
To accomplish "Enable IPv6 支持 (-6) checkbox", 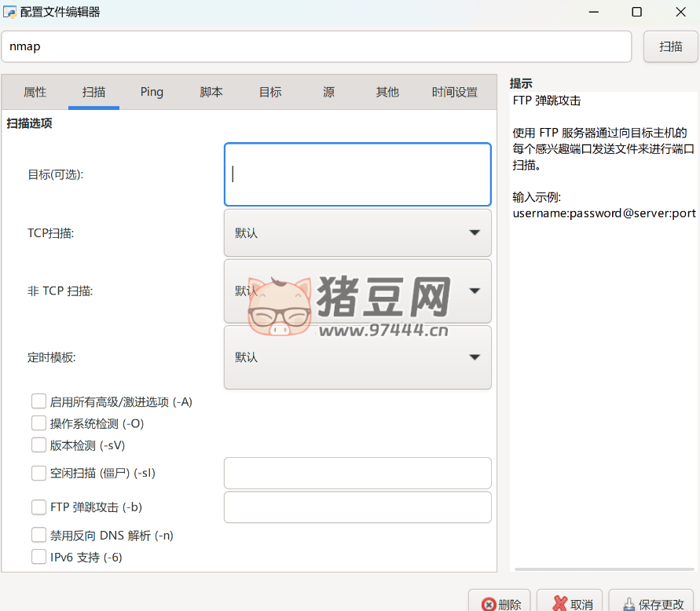I will tap(38, 557).
